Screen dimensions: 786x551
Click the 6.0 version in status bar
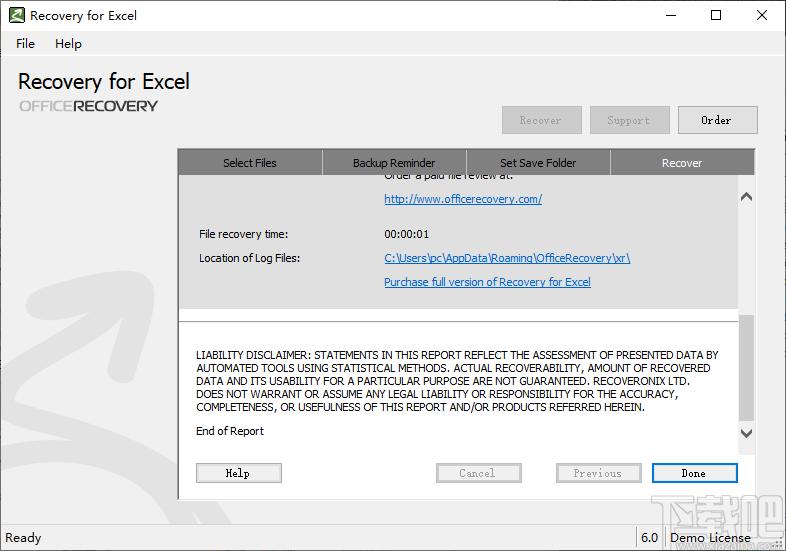coord(649,537)
